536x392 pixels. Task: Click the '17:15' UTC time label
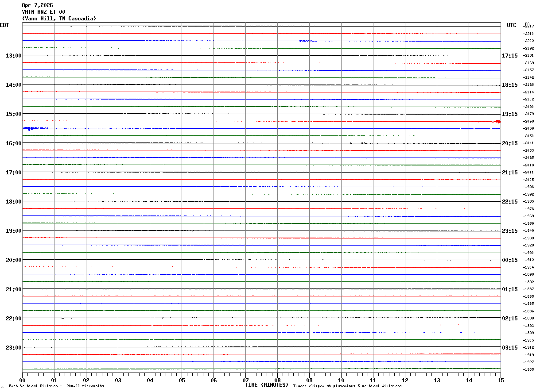click(x=509, y=56)
